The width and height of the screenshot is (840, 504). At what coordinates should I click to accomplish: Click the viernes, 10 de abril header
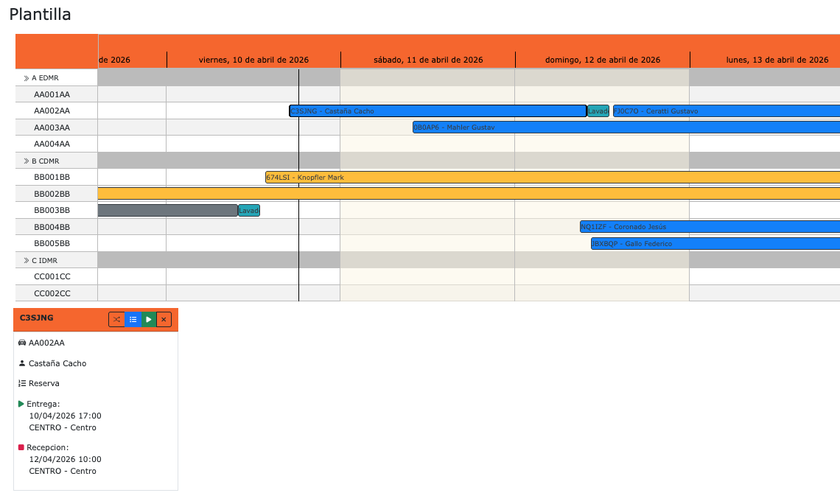(x=253, y=60)
